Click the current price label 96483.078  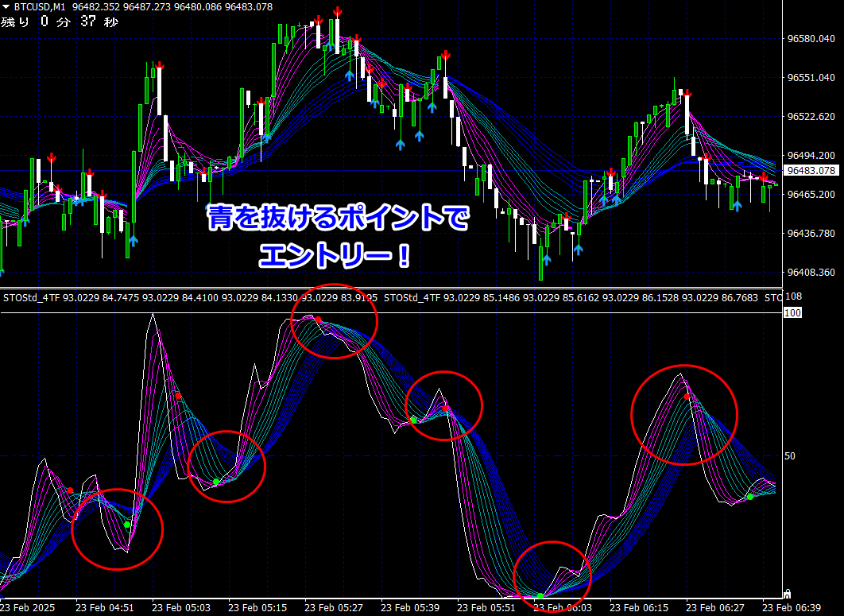(811, 171)
